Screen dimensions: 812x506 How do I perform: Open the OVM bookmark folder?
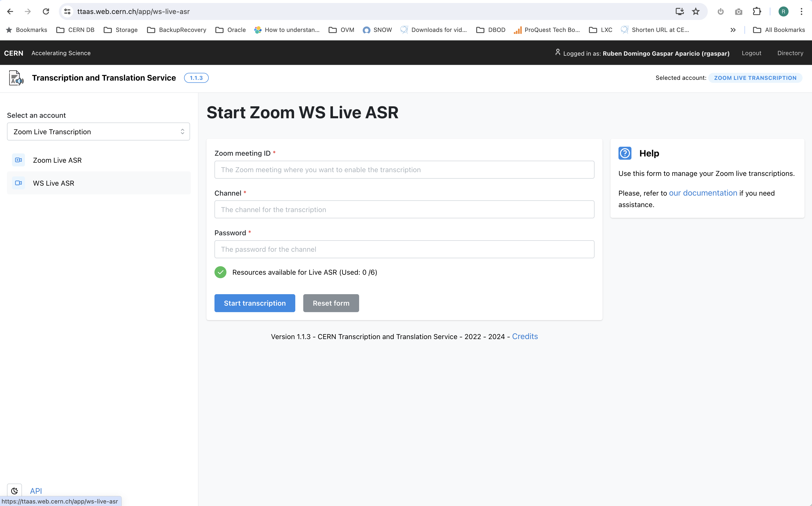tap(341, 30)
